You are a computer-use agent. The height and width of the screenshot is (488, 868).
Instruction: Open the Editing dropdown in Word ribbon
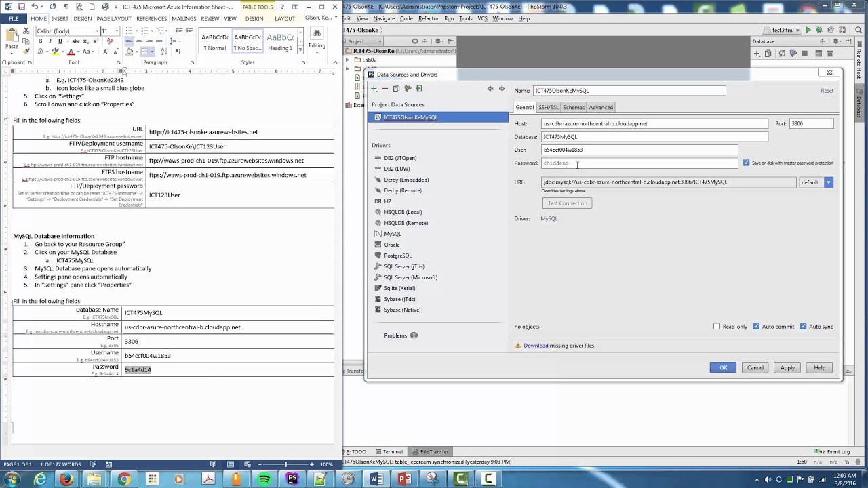point(317,41)
